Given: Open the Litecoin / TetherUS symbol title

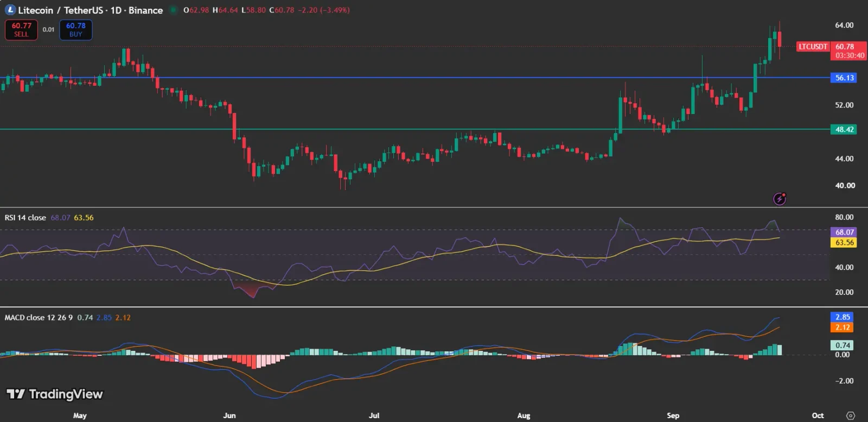Looking at the screenshot, I should coord(90,10).
